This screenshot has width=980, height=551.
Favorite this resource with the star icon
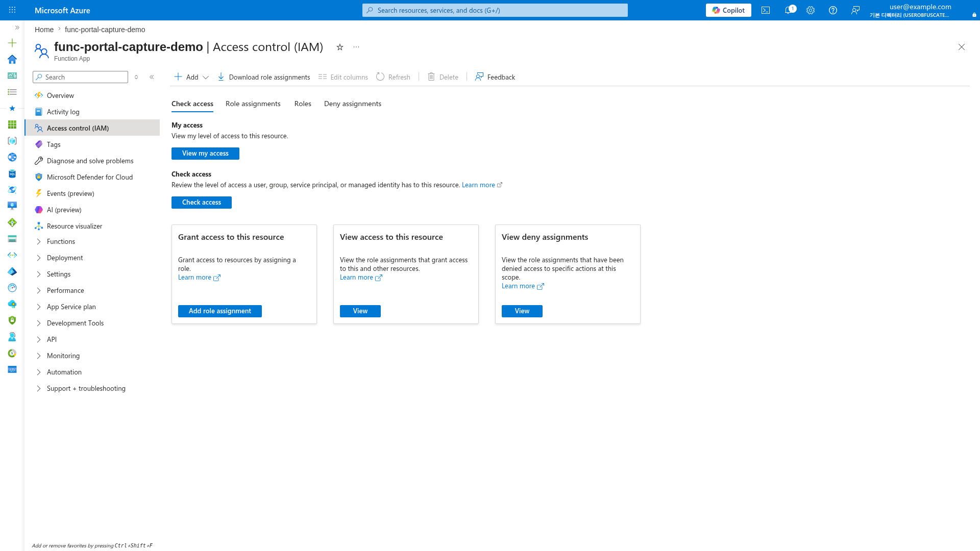340,47
